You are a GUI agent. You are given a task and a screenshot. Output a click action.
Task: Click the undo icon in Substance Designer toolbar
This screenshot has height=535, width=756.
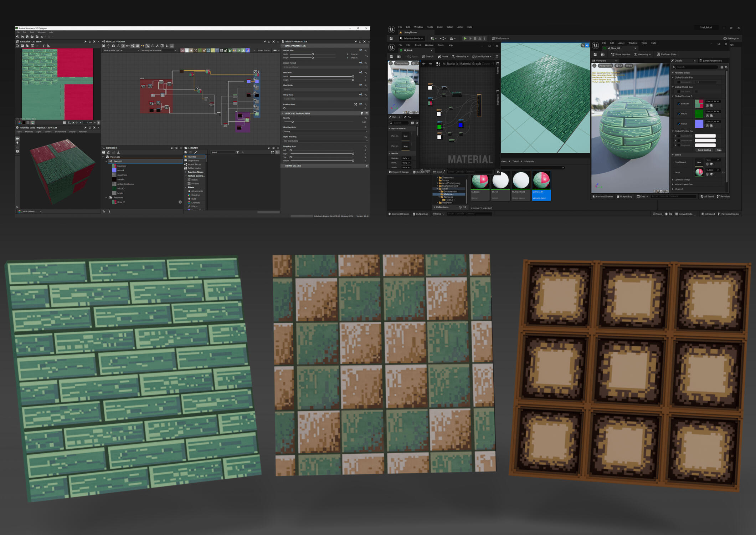[x=42, y=37]
